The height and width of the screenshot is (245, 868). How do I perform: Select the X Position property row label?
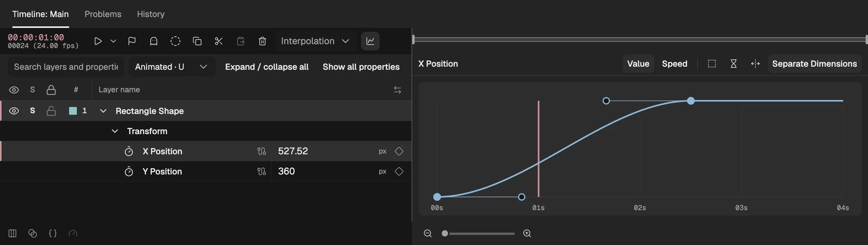[x=162, y=151]
